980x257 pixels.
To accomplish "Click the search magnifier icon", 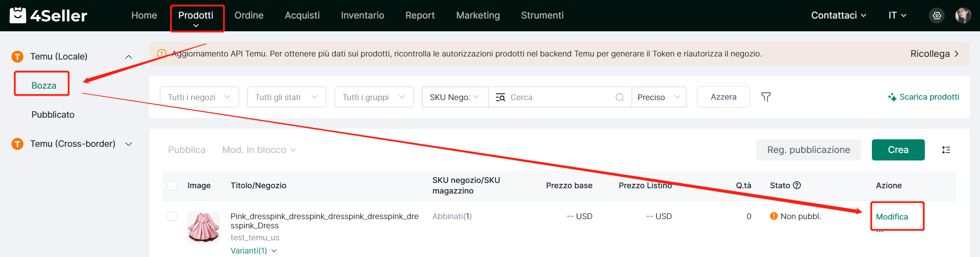I will click(x=620, y=97).
